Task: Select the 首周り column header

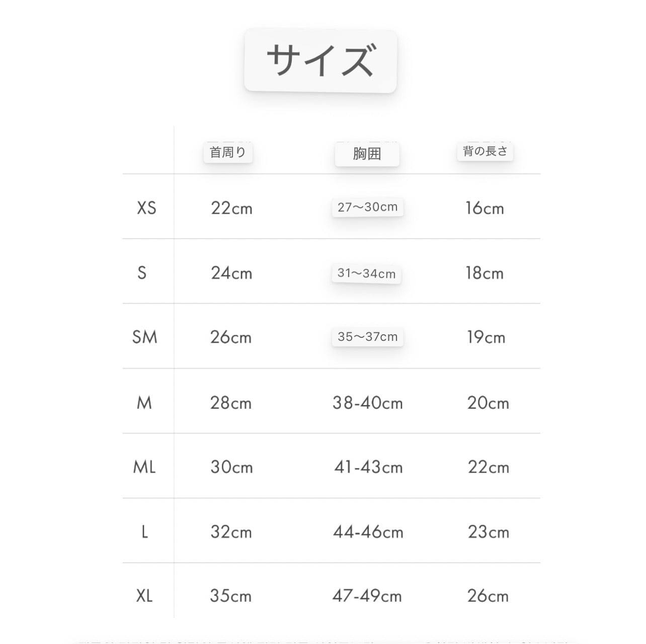Action: tap(228, 152)
